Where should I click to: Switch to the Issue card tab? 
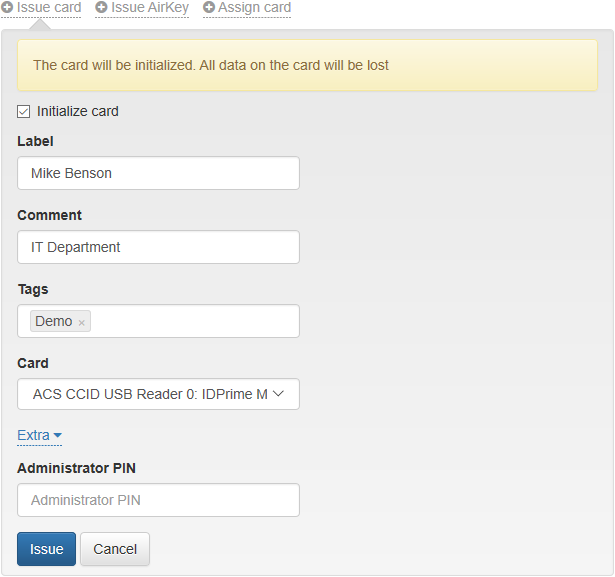(48, 8)
